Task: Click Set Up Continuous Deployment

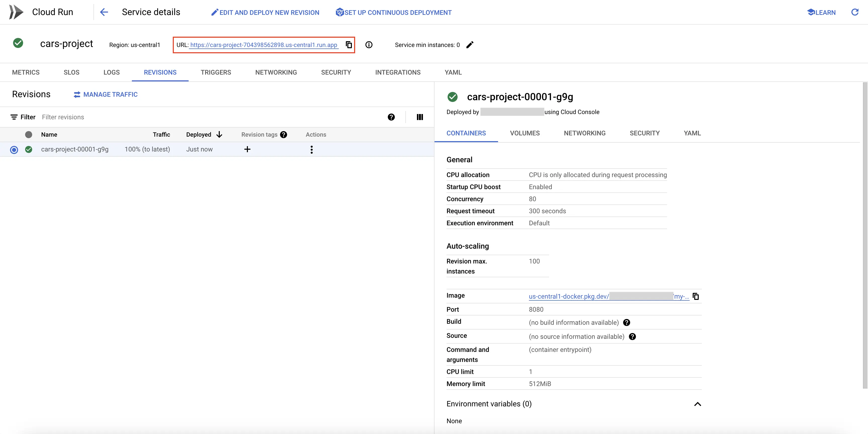Action: (x=394, y=13)
